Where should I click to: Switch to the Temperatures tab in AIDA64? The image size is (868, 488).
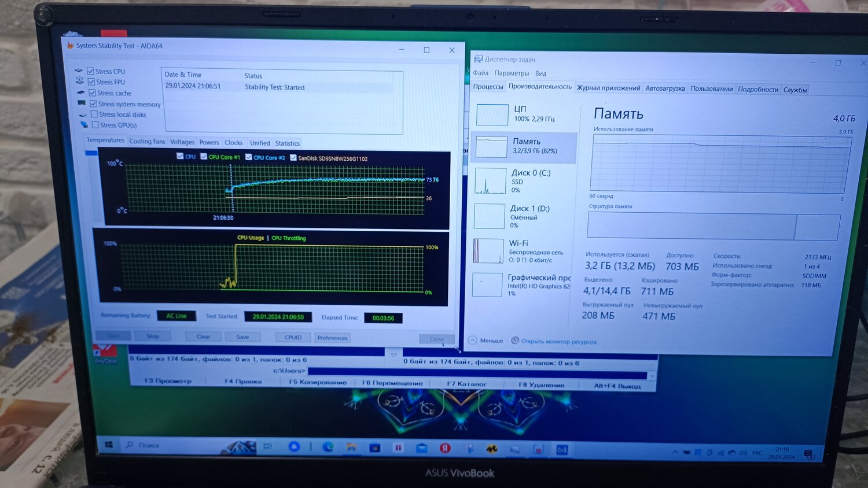[x=105, y=140]
